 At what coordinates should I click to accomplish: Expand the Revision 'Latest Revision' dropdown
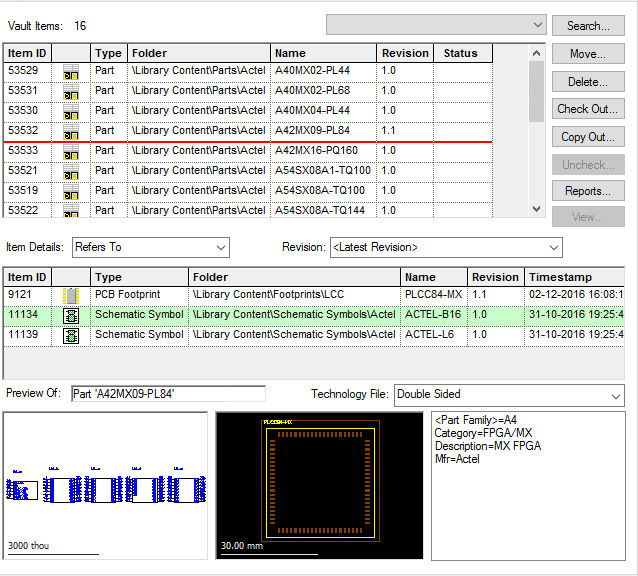pos(445,247)
